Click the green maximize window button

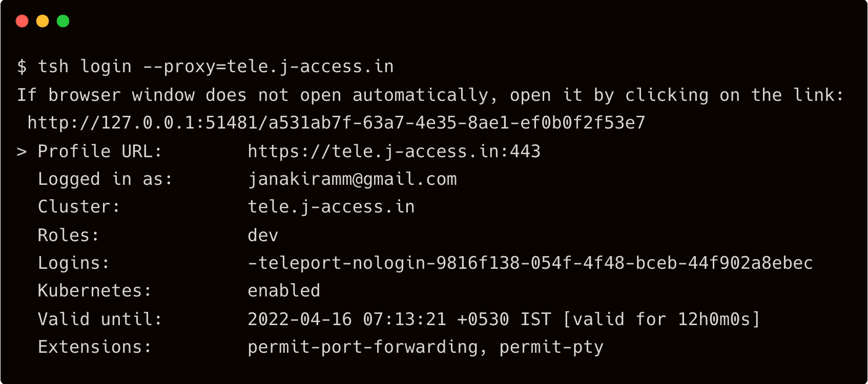pos(63,21)
